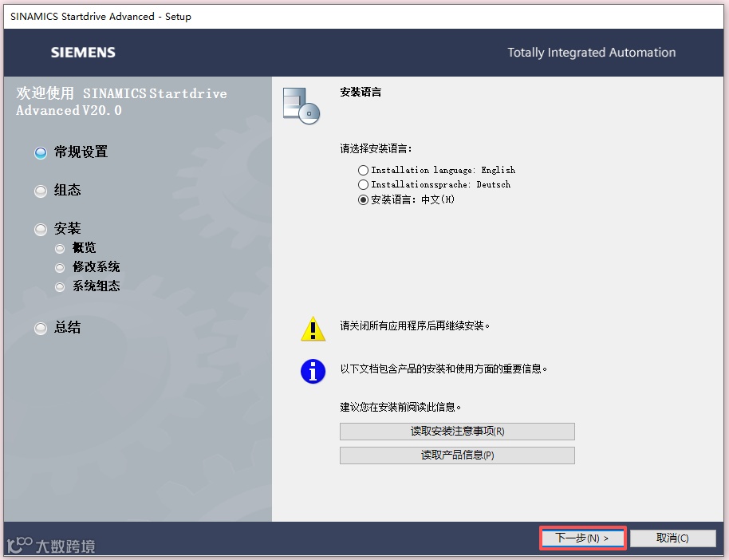The image size is (729, 560).
Task: Open 读取安装注意事项(R) button
Action: (457, 431)
